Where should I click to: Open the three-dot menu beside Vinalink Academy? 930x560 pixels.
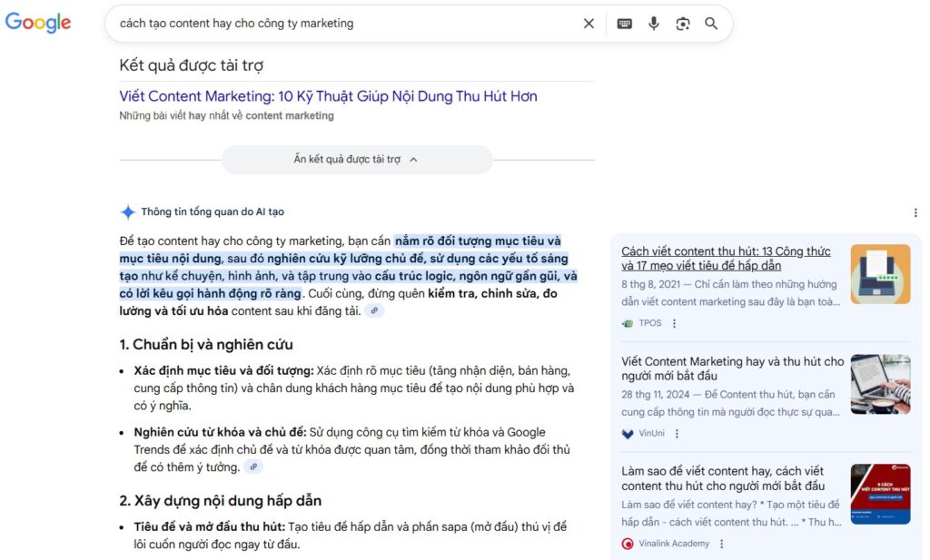[721, 543]
